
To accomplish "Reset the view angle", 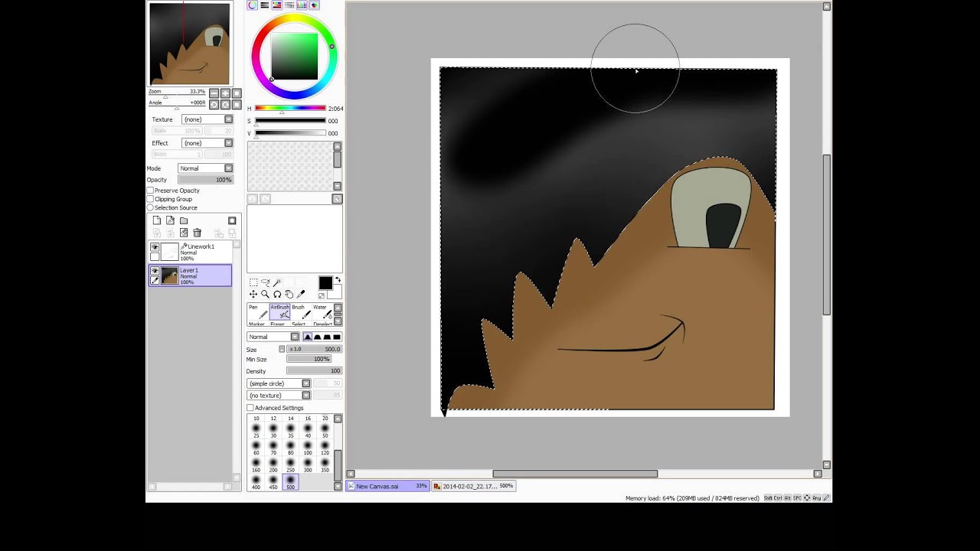I will click(x=236, y=104).
